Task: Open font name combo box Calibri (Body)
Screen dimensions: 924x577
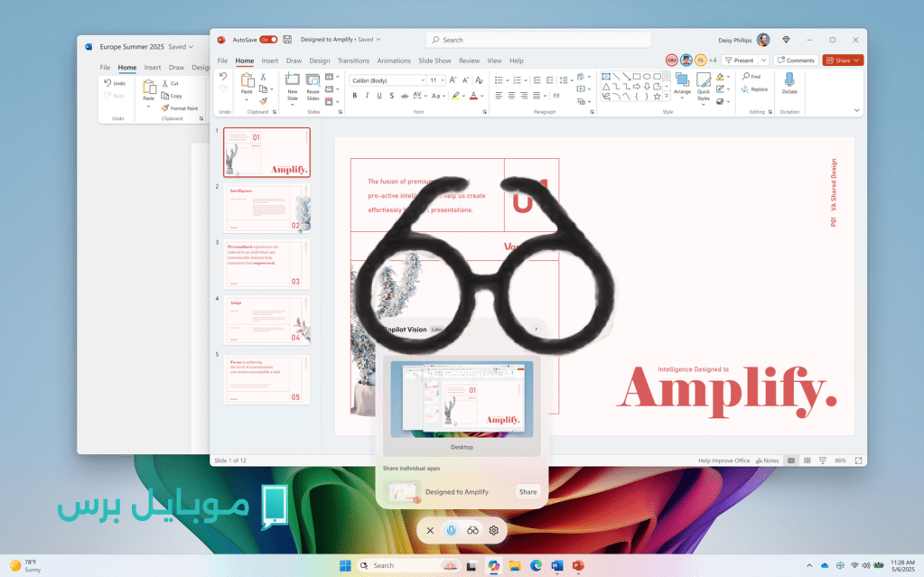Action: tap(387, 80)
